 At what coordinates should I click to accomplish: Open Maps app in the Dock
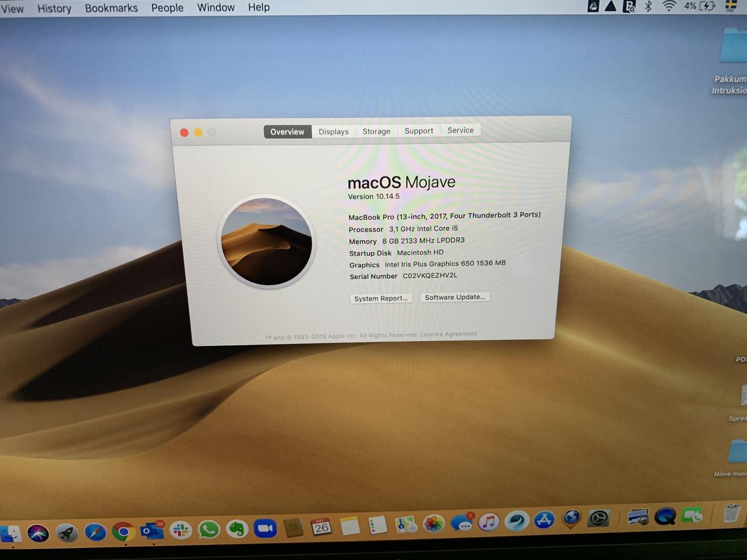[406, 524]
